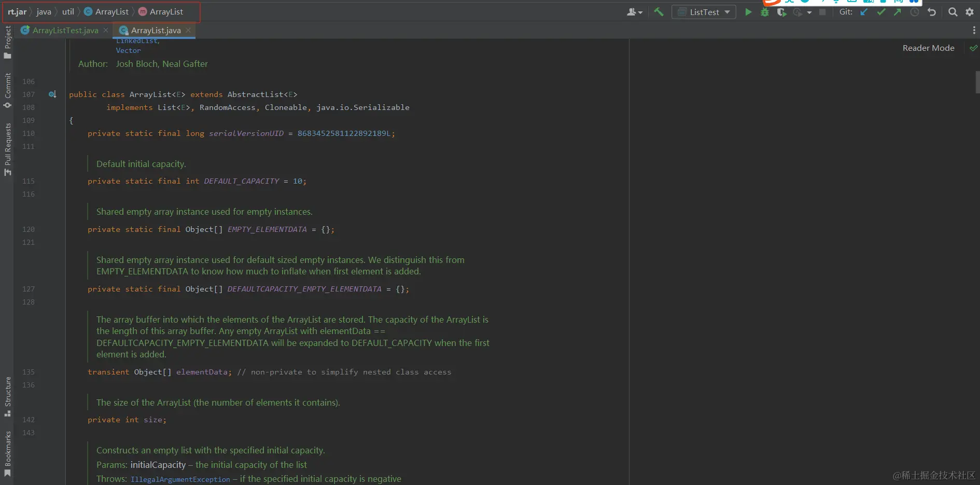Image resolution: width=980 pixels, height=485 pixels.
Task: Click the util breadcrumb
Action: click(x=68, y=11)
